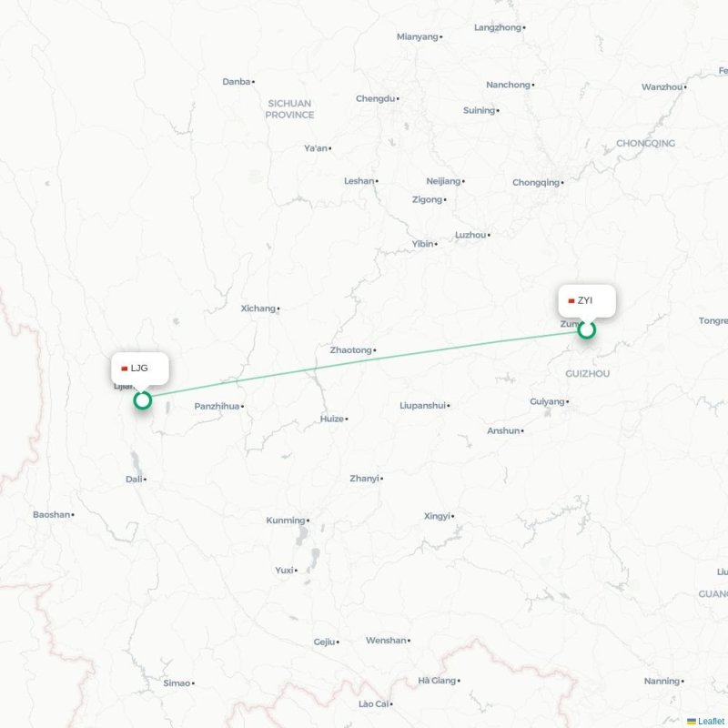Click the Ukraine flag icon near Leaflet
This screenshot has height=728, width=728.
coord(692,721)
